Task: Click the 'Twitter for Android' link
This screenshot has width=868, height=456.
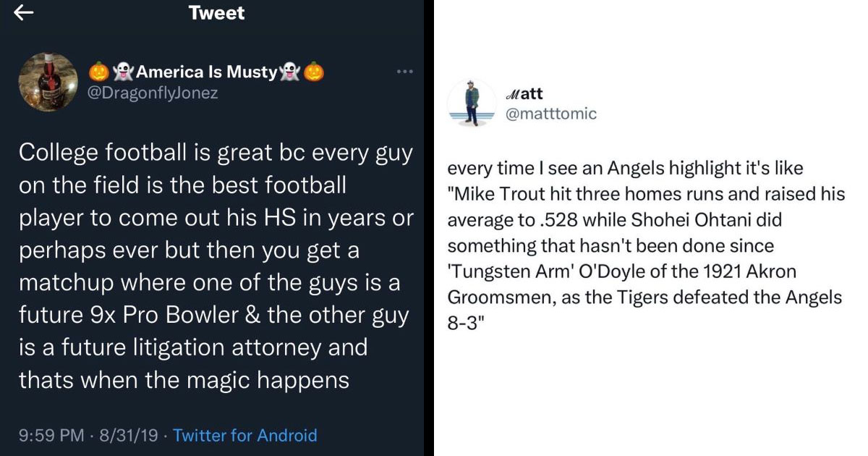Action: pos(245,435)
